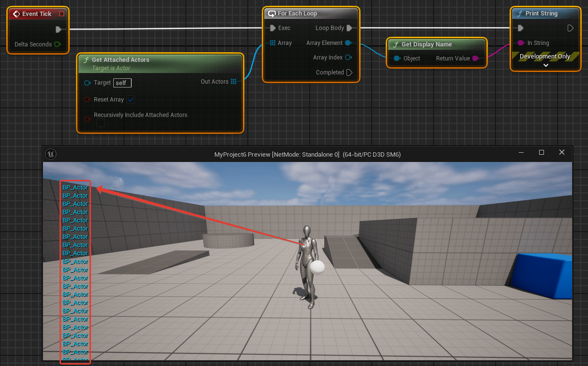Select the Get Display Name node title

click(x=427, y=44)
